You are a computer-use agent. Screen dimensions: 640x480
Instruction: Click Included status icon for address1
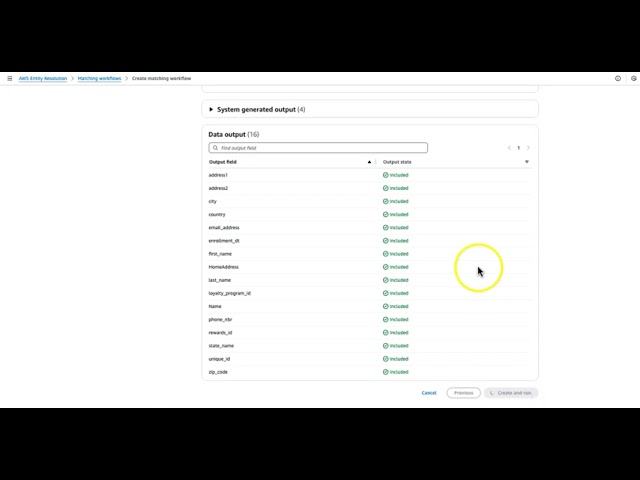tap(385, 175)
